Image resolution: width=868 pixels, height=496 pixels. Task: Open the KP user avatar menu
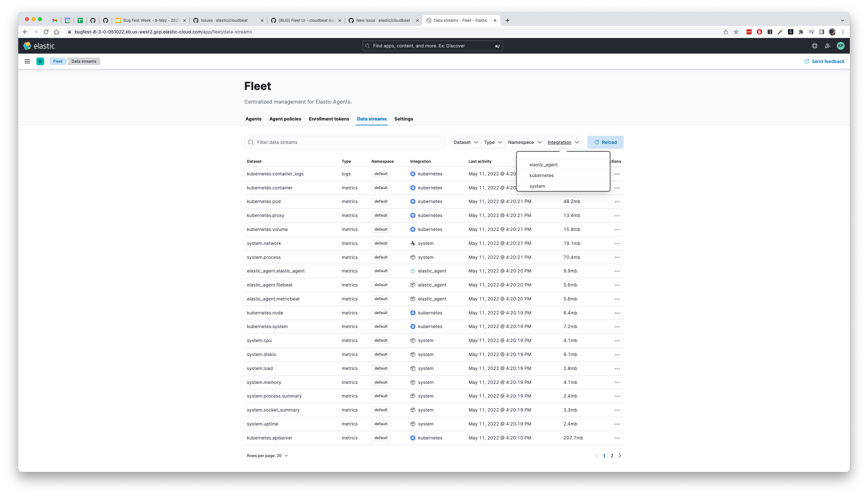tap(840, 46)
